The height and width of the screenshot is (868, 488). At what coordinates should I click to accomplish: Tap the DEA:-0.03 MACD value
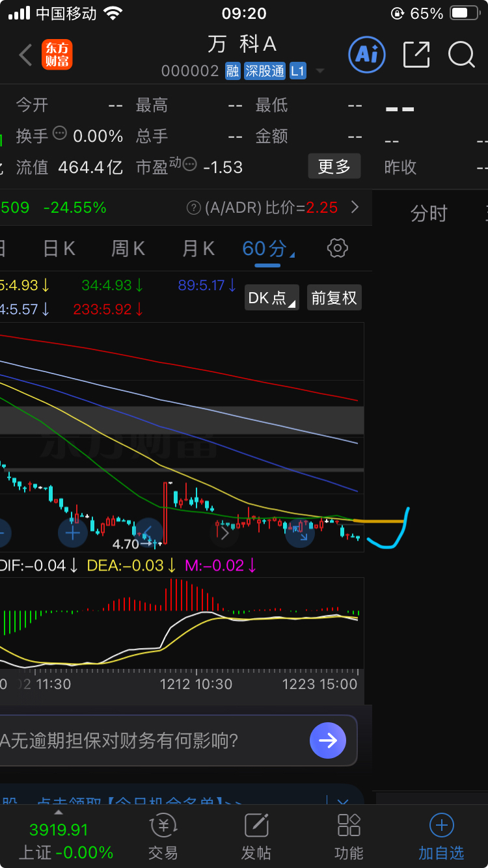(x=132, y=565)
